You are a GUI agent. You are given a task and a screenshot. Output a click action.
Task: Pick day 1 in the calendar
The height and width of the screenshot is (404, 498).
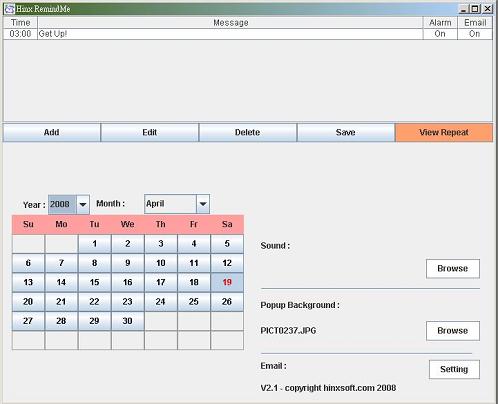(95, 244)
